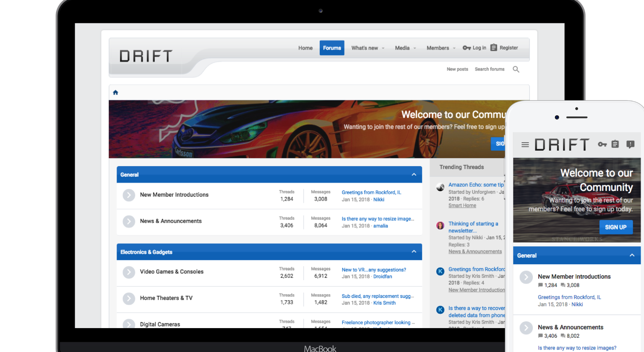
Task: Click the Droidfan username link
Action: pyautogui.click(x=383, y=277)
